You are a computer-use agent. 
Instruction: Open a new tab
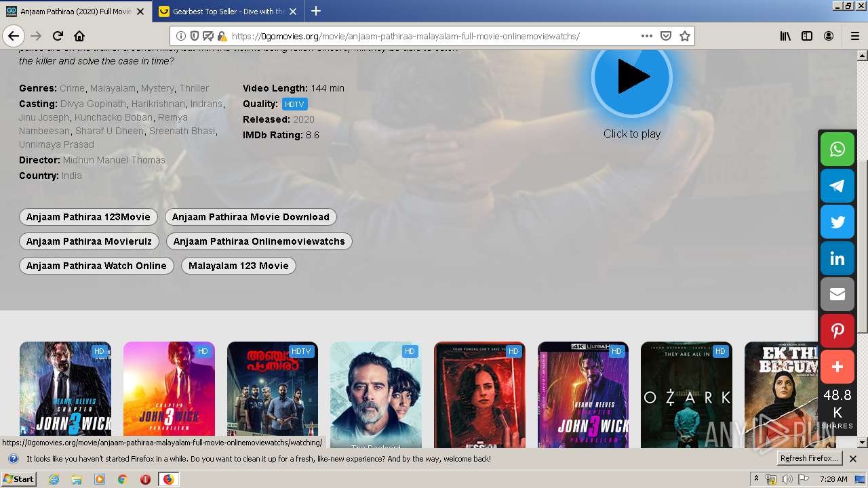point(316,11)
